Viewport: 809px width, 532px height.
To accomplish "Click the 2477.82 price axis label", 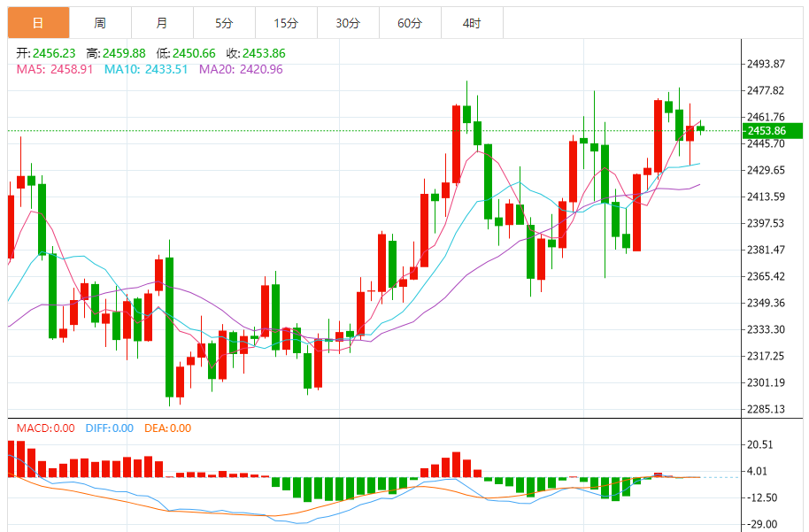I will click(x=766, y=90).
